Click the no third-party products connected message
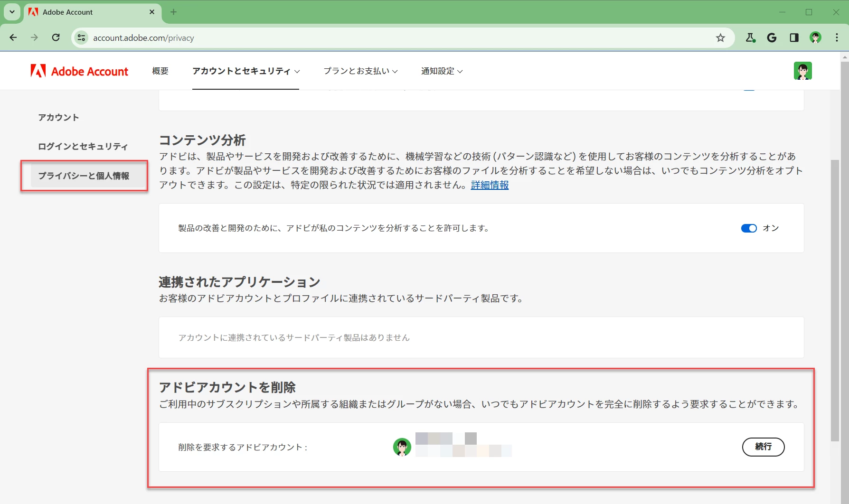Screen dimensions: 849x504 [x=294, y=337]
